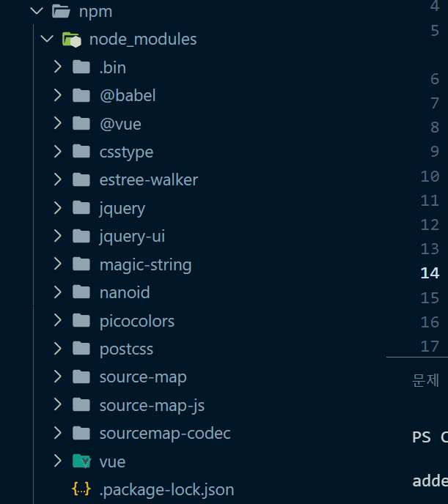Click the folder icon beside jquery-ui
Image resolution: width=448 pixels, height=504 pixels.
coord(81,236)
